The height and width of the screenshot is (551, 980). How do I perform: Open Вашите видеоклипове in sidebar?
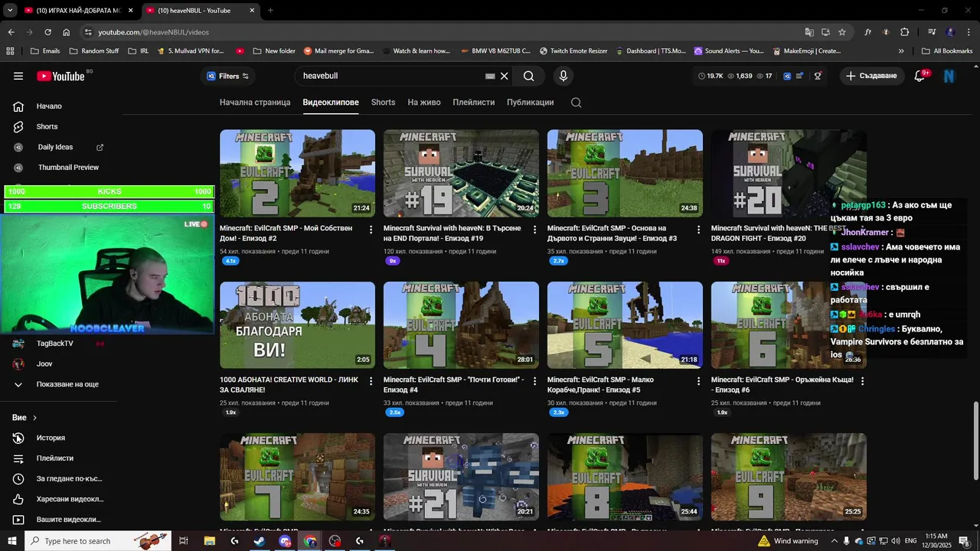point(61,520)
